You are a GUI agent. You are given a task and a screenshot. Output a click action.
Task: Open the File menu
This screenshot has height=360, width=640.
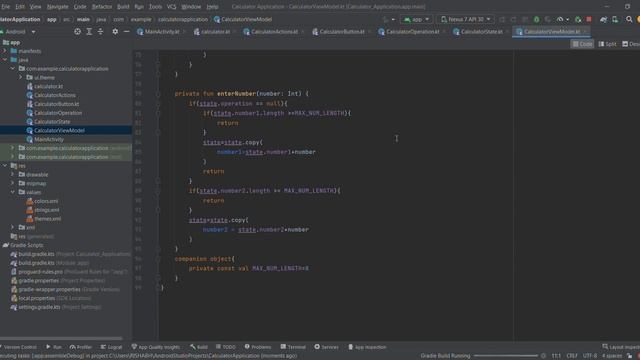(x=5, y=7)
